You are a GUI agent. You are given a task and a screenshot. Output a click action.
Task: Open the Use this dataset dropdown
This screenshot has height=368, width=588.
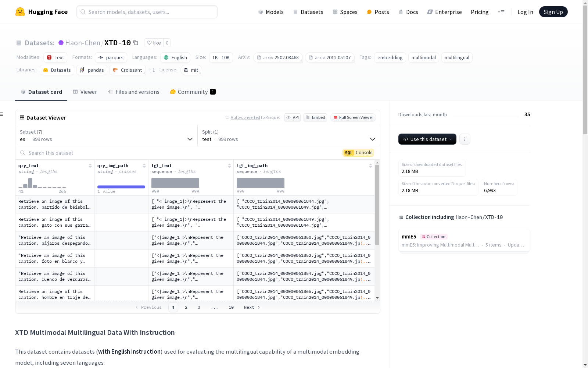[x=427, y=139]
